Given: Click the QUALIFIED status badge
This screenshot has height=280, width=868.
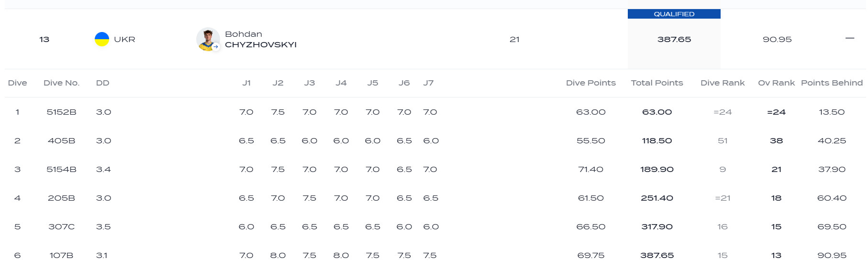Looking at the screenshot, I should pos(674,14).
